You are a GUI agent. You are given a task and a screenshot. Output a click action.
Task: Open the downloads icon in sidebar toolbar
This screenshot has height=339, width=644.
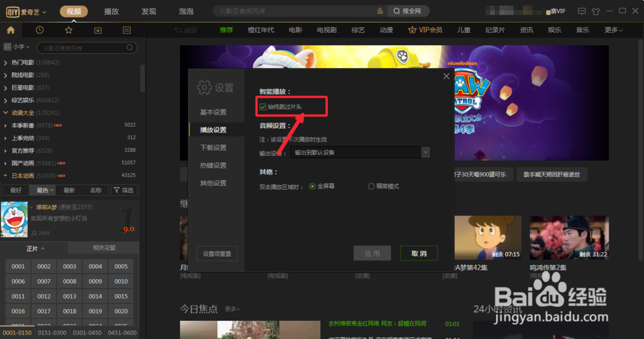[98, 30]
